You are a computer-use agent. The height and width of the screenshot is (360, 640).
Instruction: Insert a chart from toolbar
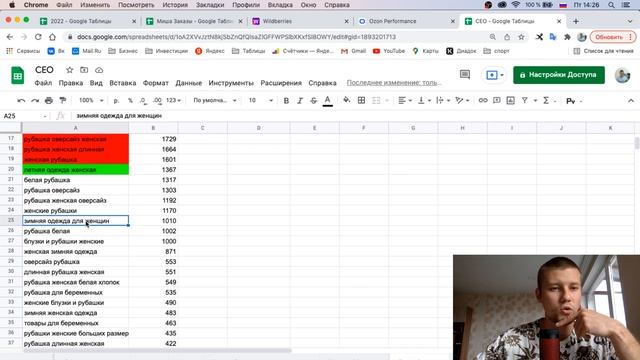coord(511,100)
